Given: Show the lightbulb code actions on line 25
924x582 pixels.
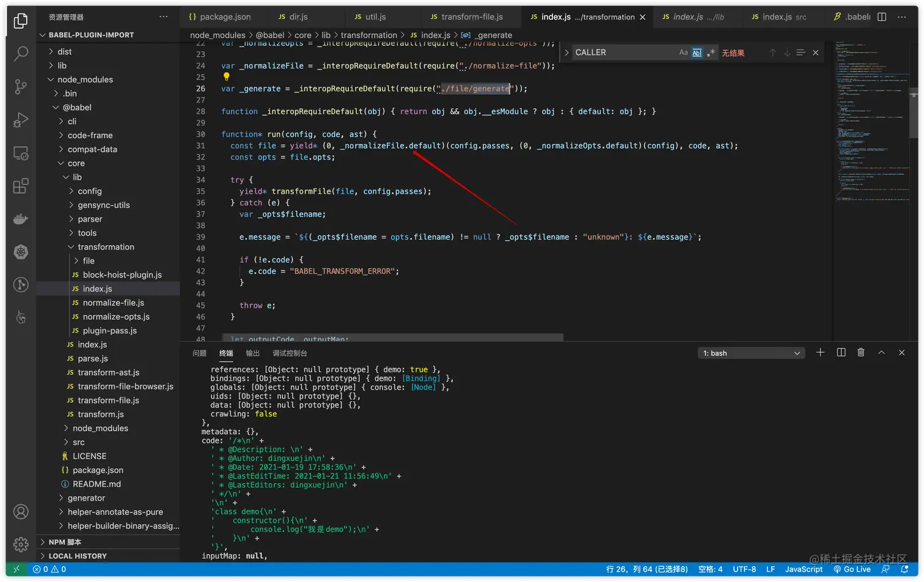Looking at the screenshot, I should (x=226, y=77).
